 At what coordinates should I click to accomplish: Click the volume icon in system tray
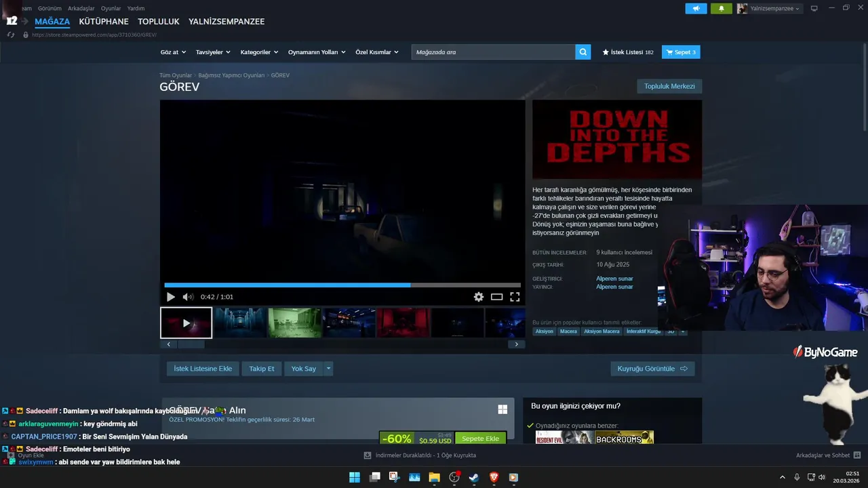coord(822,477)
